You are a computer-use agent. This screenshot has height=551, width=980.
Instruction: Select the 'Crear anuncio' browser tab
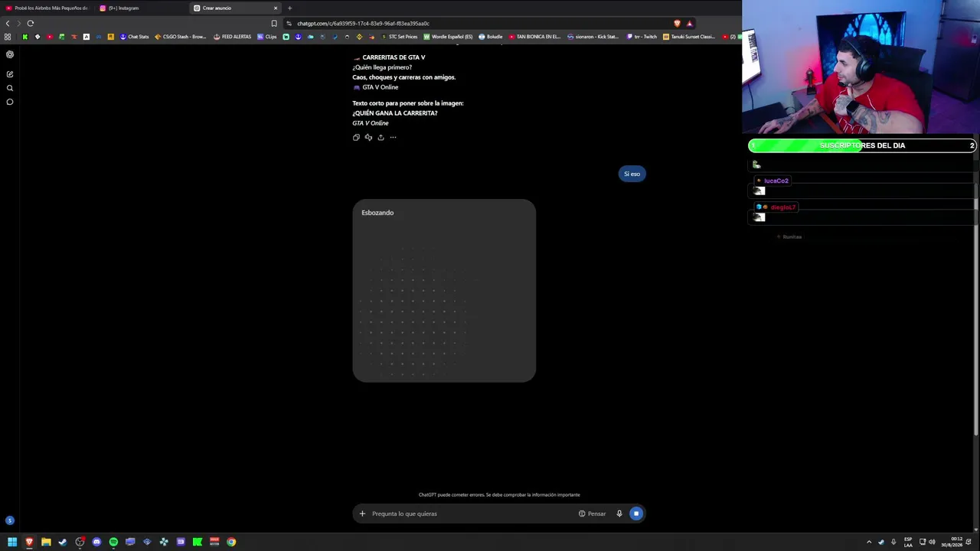[x=236, y=8]
